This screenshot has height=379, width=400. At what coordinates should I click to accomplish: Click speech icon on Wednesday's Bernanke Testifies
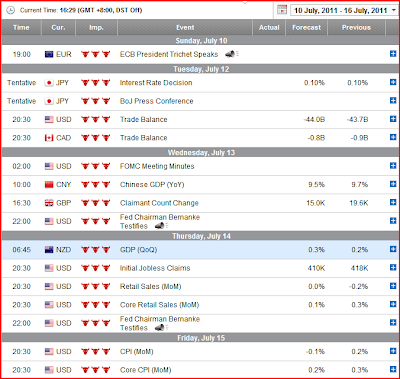[x=161, y=226]
